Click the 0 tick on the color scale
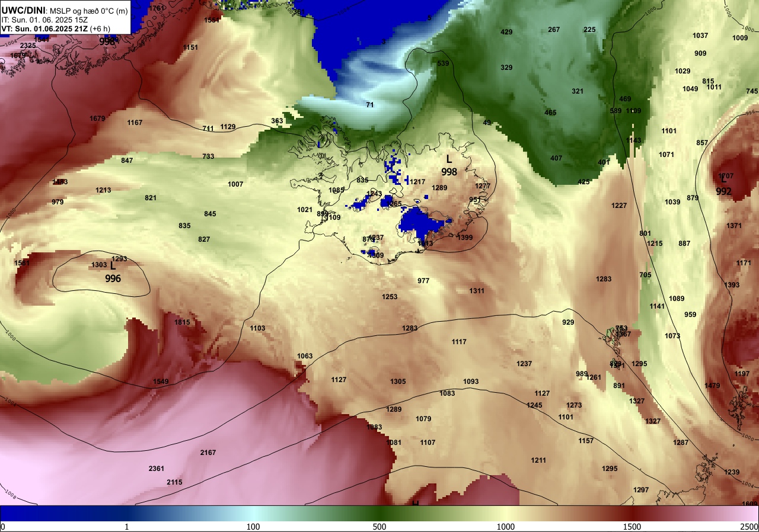Image resolution: width=759 pixels, height=532 pixels. 3,527
